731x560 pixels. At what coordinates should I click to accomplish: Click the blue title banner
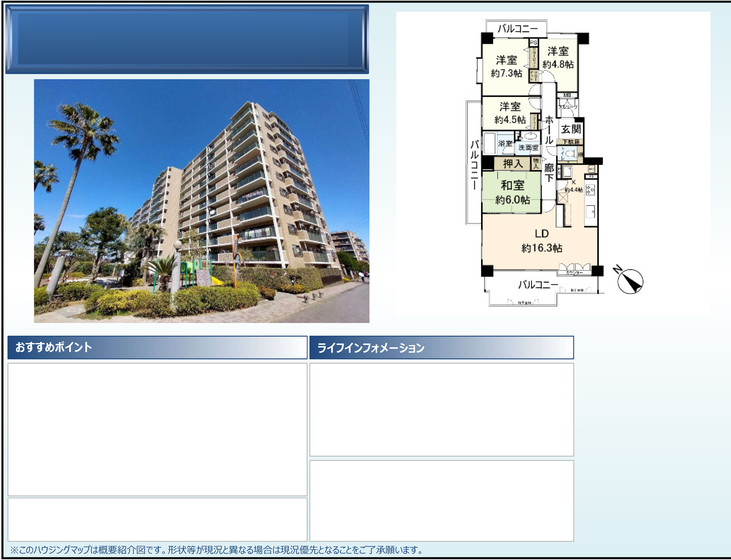click(187, 39)
